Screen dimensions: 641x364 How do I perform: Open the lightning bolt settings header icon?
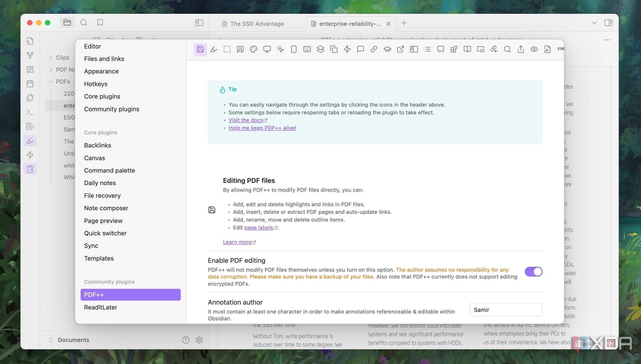(347, 49)
